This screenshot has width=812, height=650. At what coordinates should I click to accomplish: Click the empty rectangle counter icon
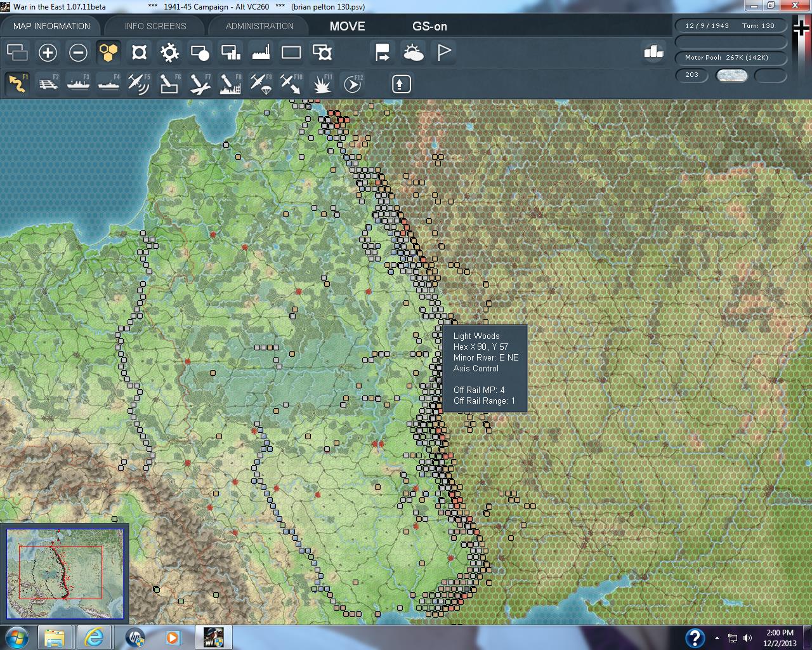[291, 52]
